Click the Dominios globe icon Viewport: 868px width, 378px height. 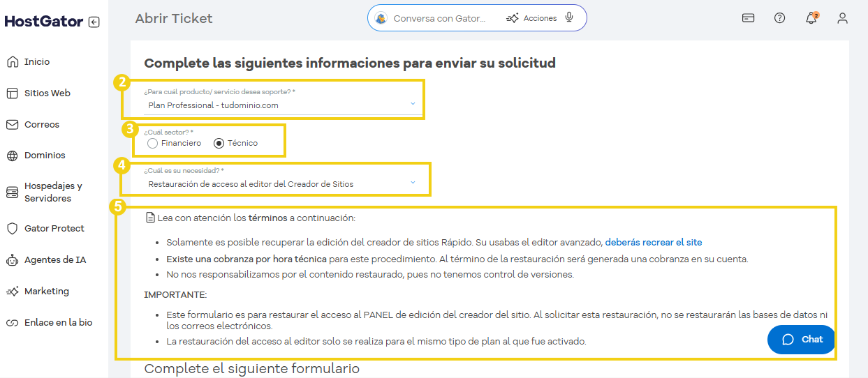(12, 156)
